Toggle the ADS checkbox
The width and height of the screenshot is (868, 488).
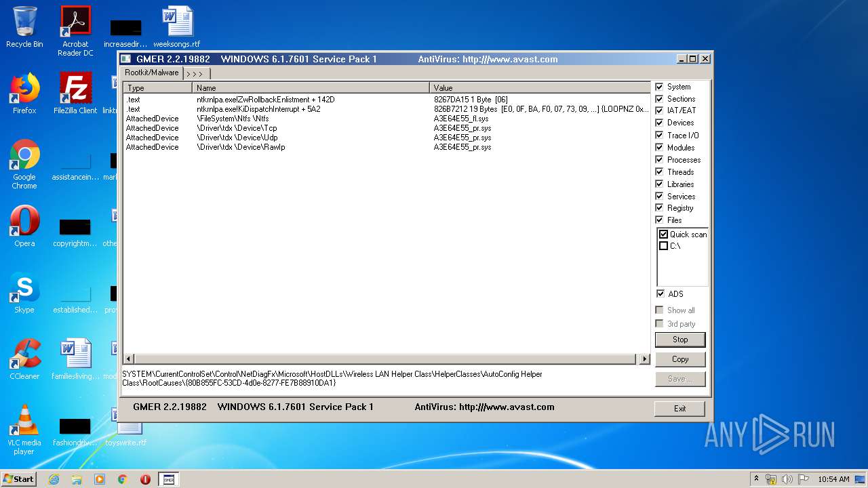[x=660, y=293]
